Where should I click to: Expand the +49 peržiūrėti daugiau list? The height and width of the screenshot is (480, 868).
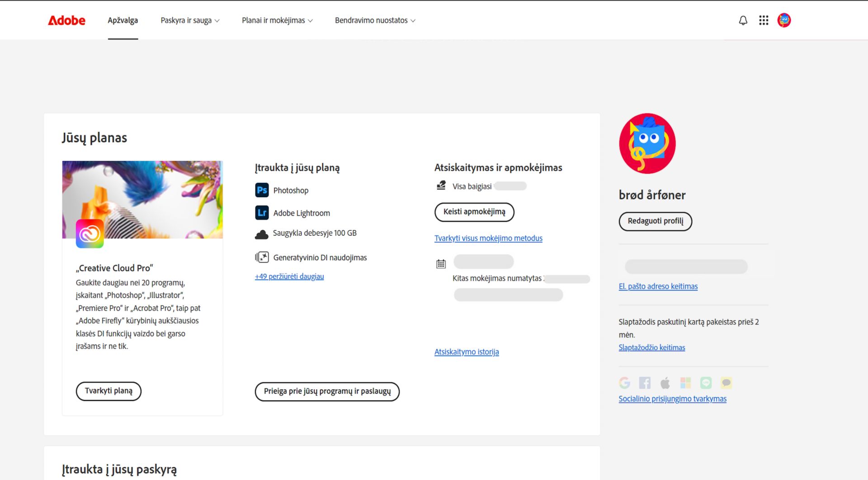289,276
